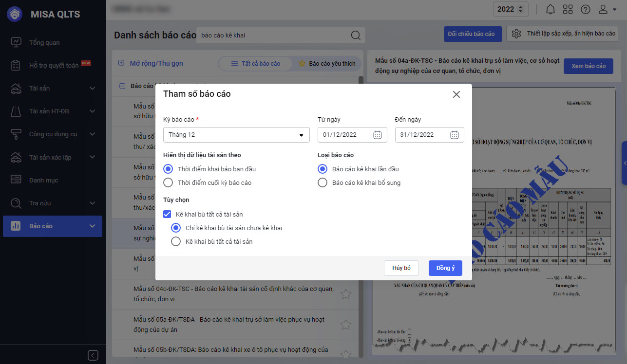627x364 pixels.
Task: Click Mở rộng/Thu gọn link
Action: [156, 63]
